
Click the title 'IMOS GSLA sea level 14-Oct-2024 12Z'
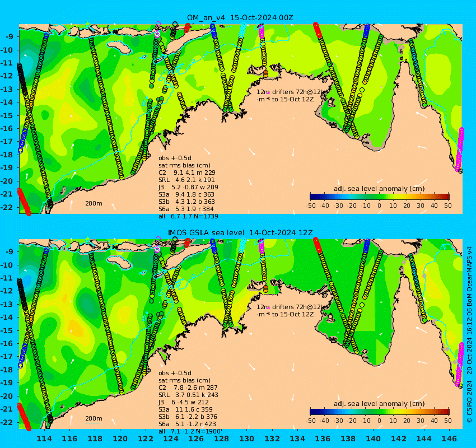tap(240, 233)
